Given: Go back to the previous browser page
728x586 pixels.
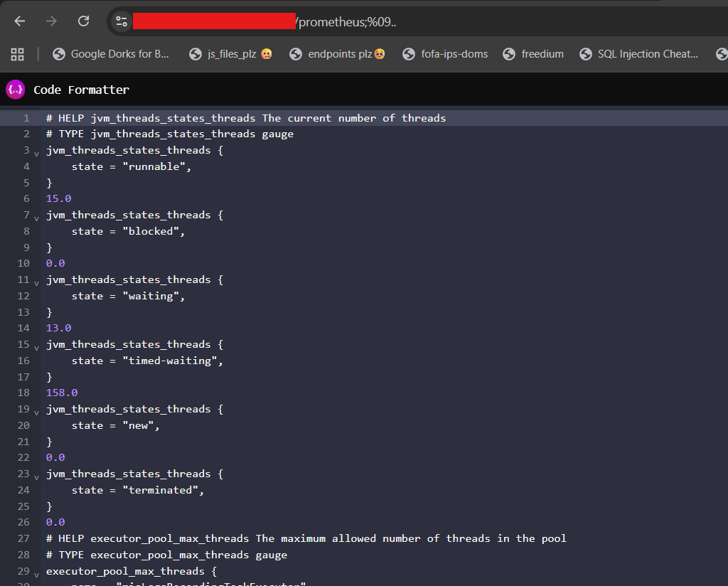Looking at the screenshot, I should (x=19, y=21).
